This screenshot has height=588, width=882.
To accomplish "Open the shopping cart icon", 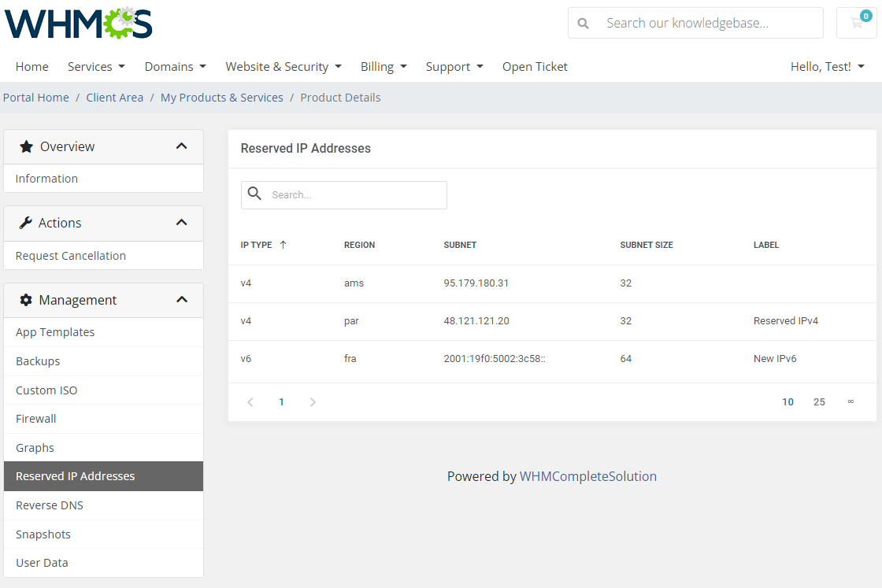I will pyautogui.click(x=857, y=23).
